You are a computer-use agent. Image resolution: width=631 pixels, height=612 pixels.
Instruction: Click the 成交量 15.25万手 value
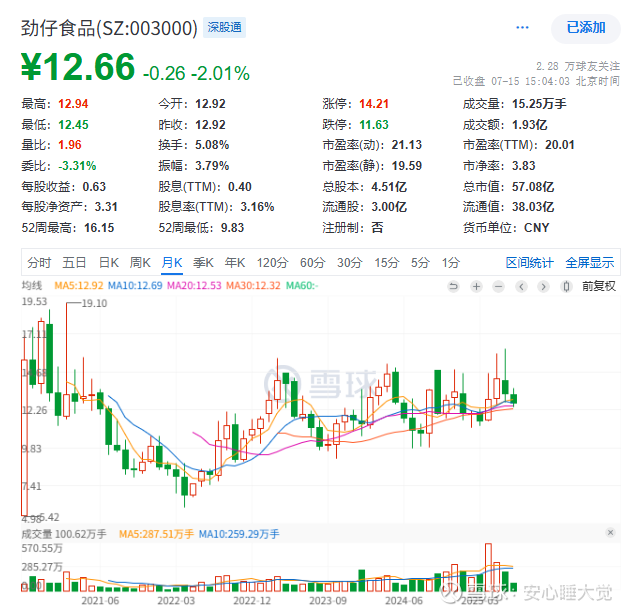(539, 104)
